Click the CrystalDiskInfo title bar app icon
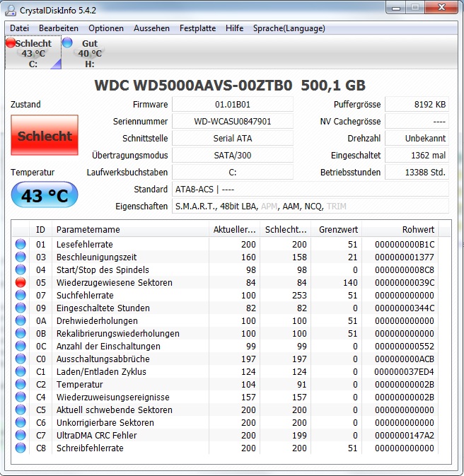This screenshot has width=464, height=476. (x=11, y=11)
